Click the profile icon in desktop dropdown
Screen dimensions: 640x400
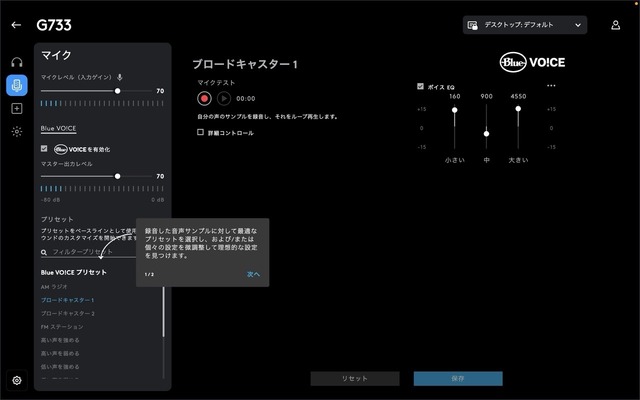pos(472,25)
